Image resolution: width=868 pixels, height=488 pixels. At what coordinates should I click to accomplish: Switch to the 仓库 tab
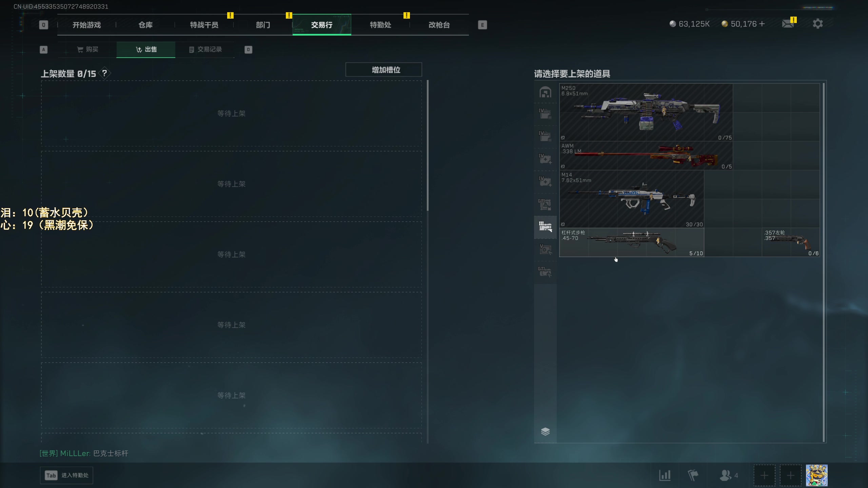[x=145, y=25]
